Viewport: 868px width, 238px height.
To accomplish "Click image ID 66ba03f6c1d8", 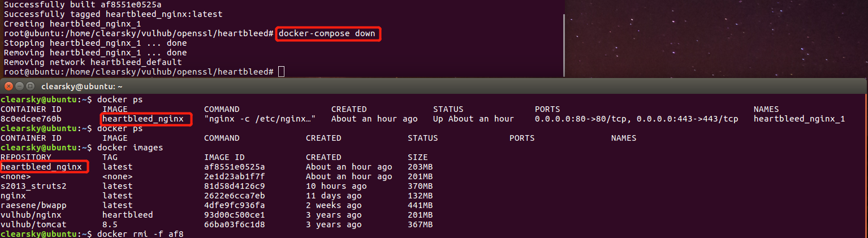I will pyautogui.click(x=235, y=224).
